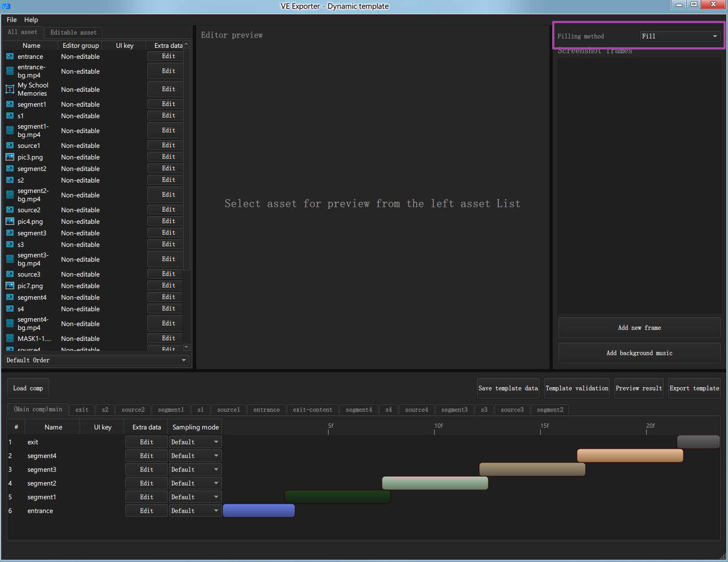This screenshot has height=562, width=728.
Task: Click the pic4.png image icon
Action: coord(10,222)
